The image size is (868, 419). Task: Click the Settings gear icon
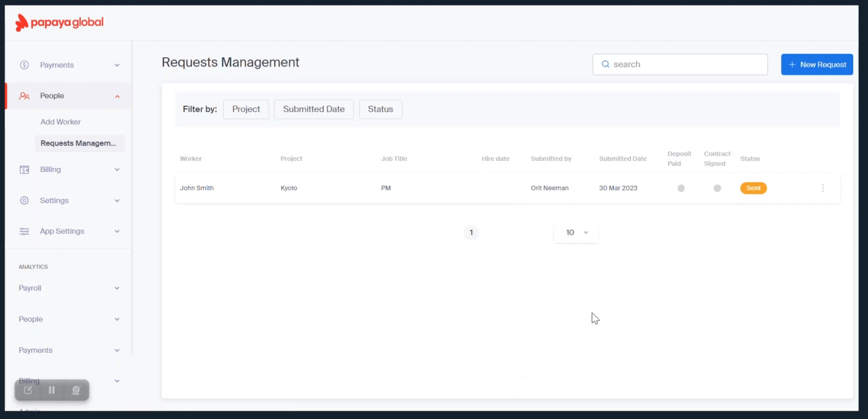click(24, 201)
